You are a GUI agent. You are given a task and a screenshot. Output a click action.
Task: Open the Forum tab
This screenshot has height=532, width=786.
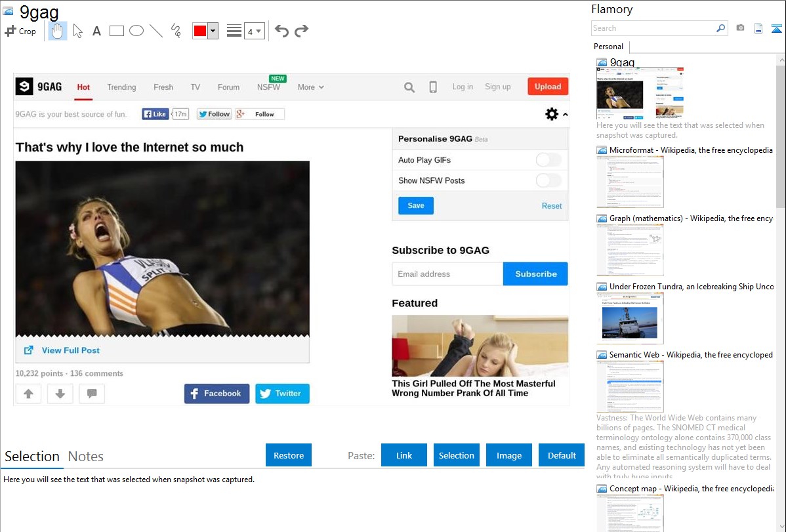(x=228, y=87)
